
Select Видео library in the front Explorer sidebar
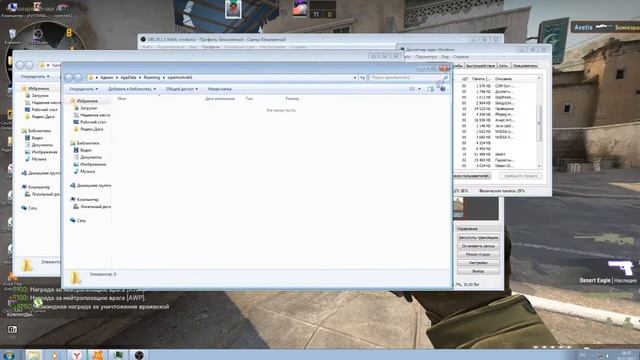[x=86, y=150]
